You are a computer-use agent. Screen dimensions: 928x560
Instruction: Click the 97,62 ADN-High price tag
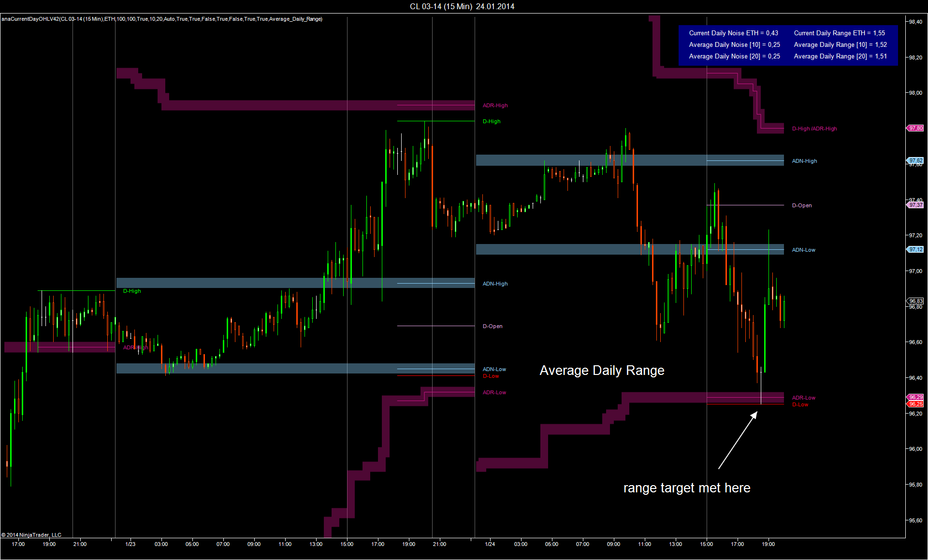(x=916, y=160)
